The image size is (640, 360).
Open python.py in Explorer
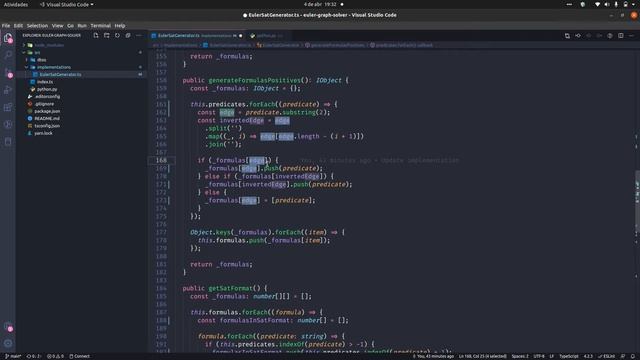[47, 89]
